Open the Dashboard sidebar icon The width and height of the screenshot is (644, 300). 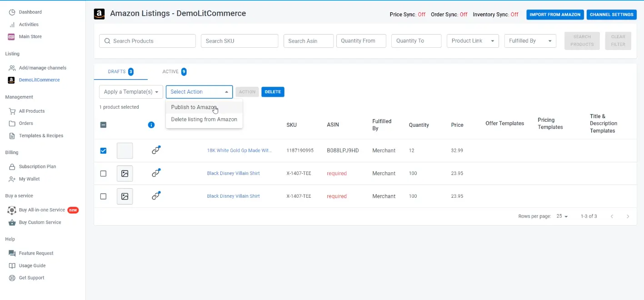click(x=11, y=12)
